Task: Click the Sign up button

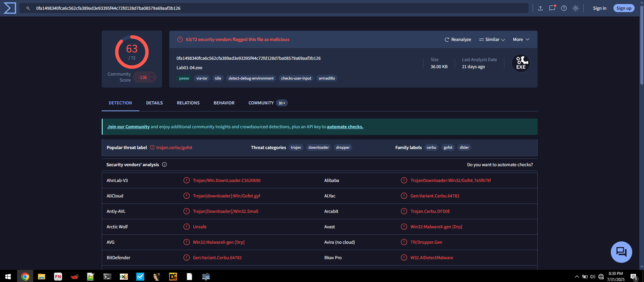Action: point(624,8)
